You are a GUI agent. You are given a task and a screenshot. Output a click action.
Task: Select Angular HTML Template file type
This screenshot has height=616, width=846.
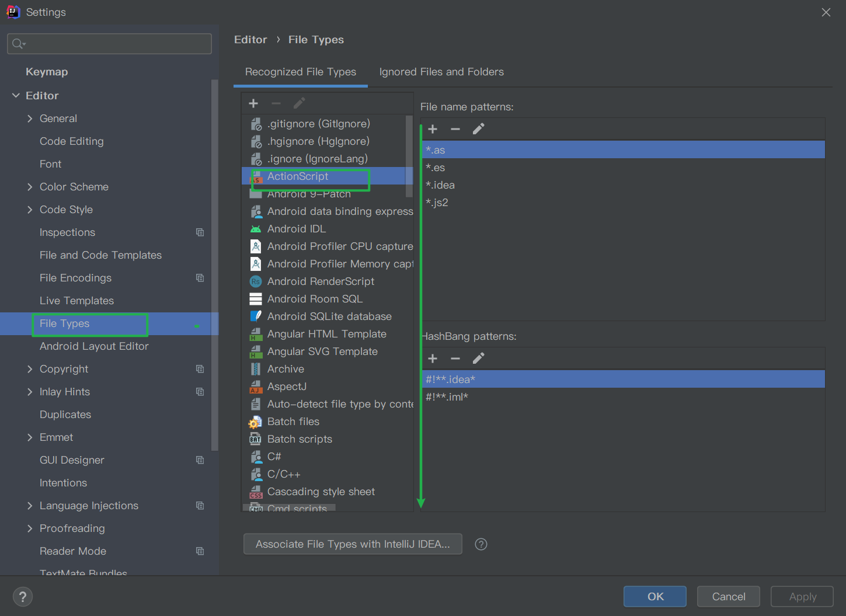(328, 334)
